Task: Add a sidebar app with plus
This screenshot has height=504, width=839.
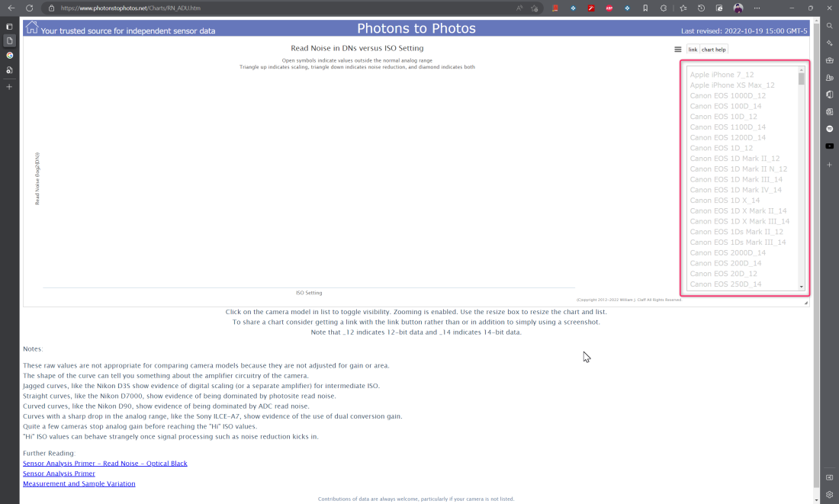Action: click(829, 165)
